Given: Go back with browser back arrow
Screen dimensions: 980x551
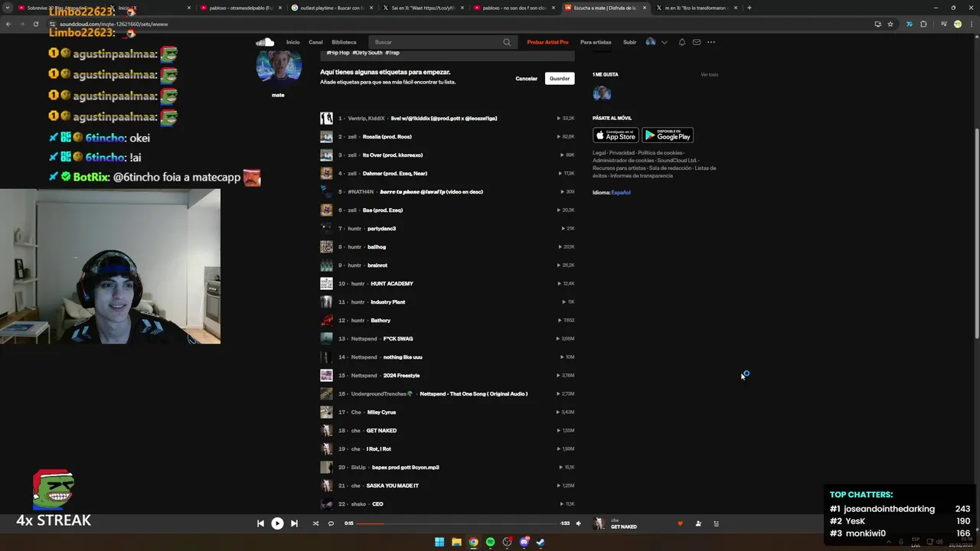Looking at the screenshot, I should (8, 24).
